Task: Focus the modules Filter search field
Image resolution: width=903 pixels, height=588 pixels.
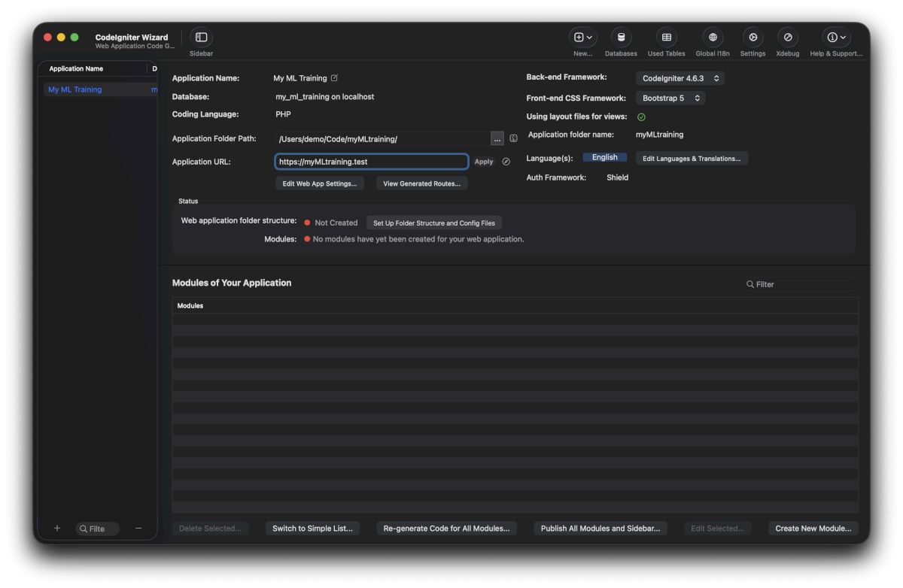Action: 801,284
